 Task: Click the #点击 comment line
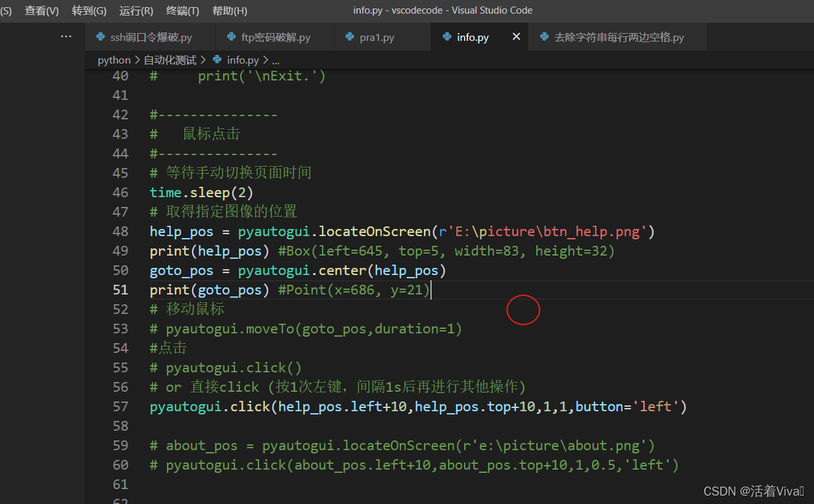pyautogui.click(x=168, y=348)
